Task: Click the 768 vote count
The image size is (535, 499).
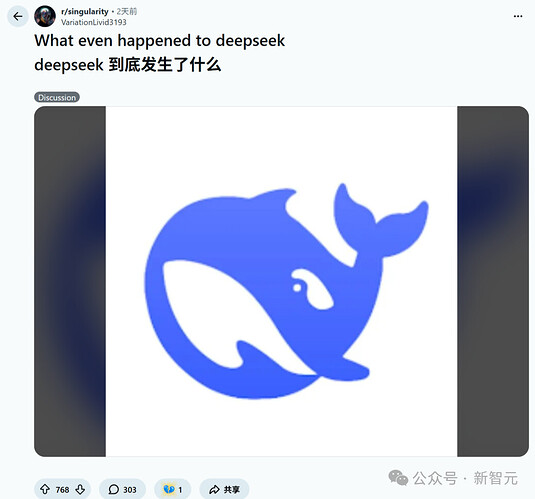Action: (x=62, y=490)
